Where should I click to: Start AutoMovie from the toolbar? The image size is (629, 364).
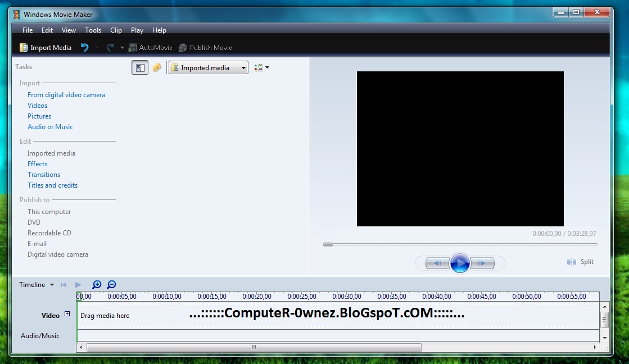click(151, 48)
